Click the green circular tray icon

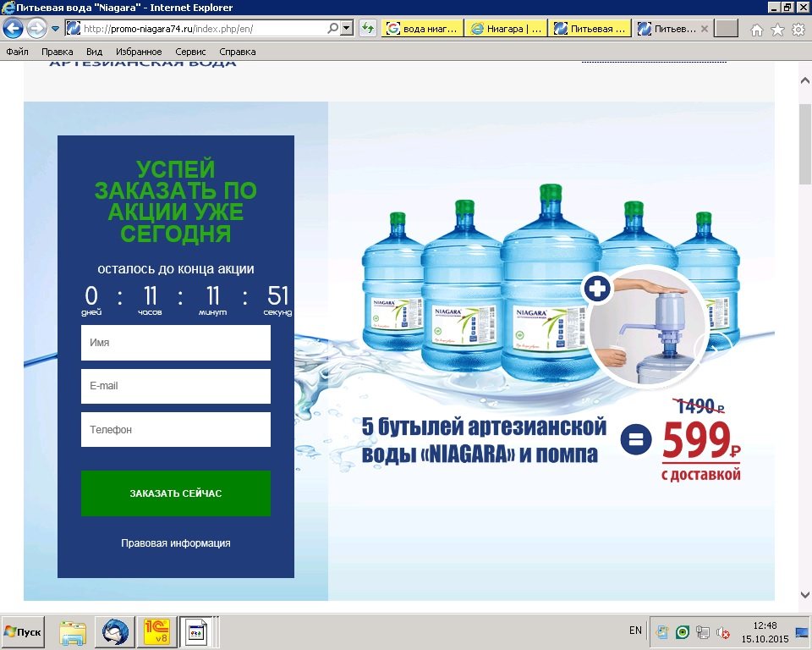coord(683,632)
